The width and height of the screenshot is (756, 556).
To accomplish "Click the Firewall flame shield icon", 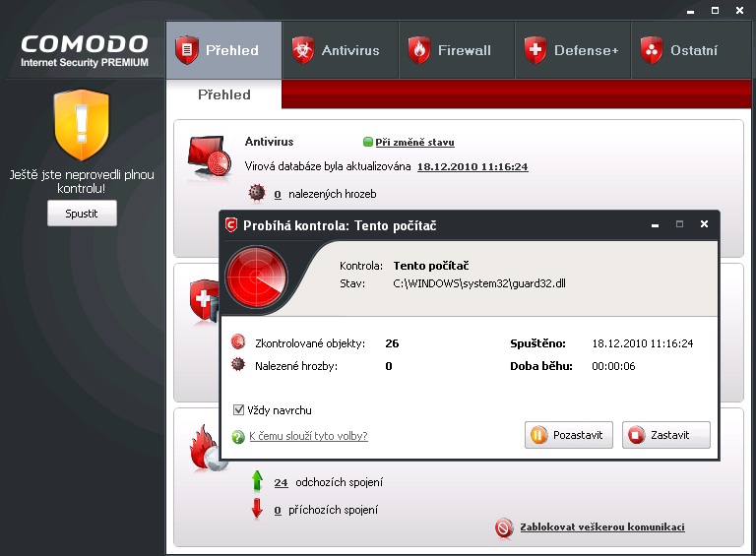I will [419, 49].
